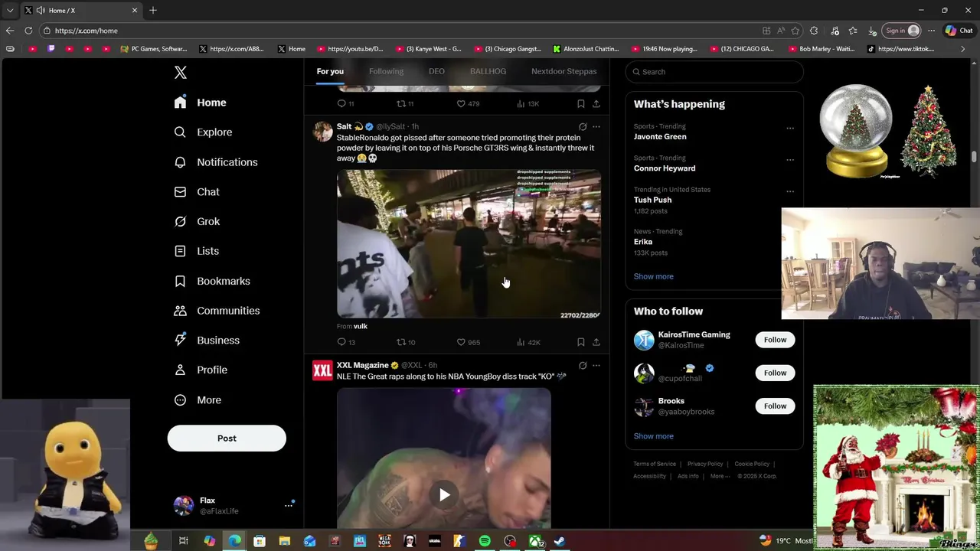Follow Brooks @yaaboybrooks
The image size is (980, 551).
[x=775, y=406]
